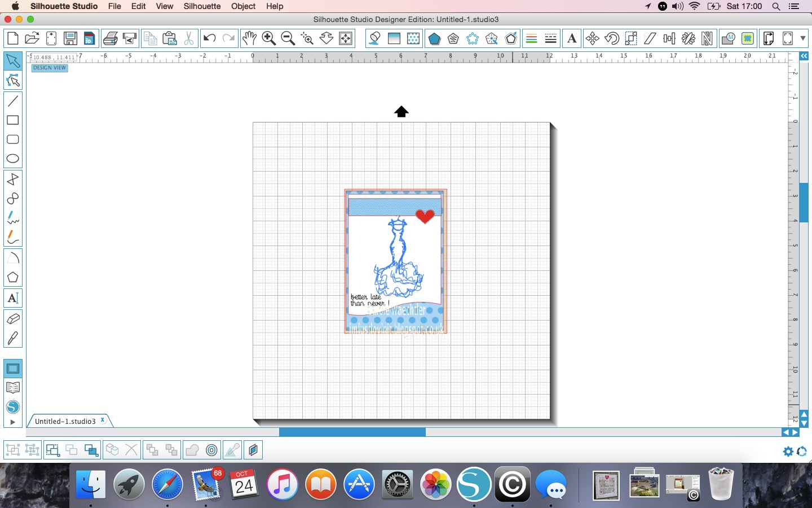Select the Freehand drawing tool
The height and width of the screenshot is (508, 812).
point(13,218)
